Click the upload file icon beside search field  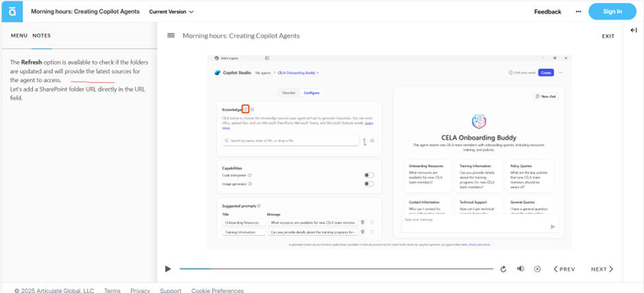[364, 141]
